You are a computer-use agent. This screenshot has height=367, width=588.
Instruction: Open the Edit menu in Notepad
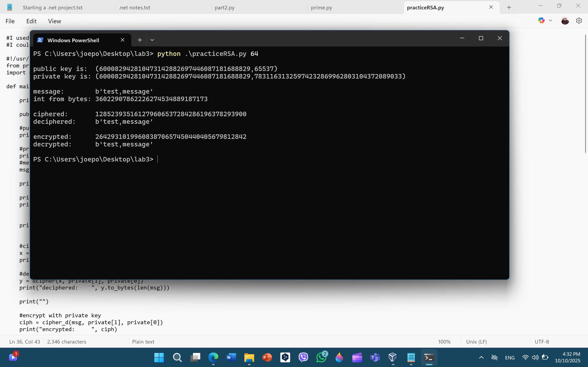point(32,21)
